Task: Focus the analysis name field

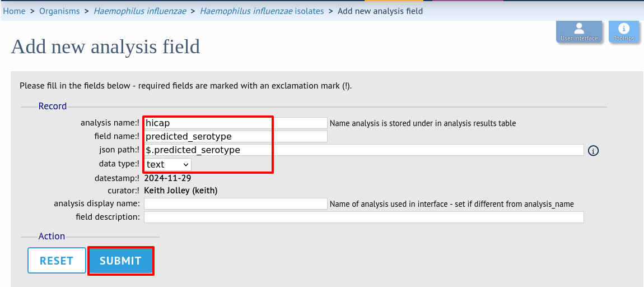Action: pos(236,123)
